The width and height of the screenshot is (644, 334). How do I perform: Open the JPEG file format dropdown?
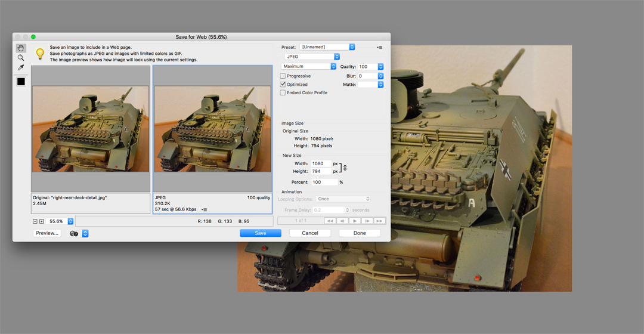click(x=312, y=57)
